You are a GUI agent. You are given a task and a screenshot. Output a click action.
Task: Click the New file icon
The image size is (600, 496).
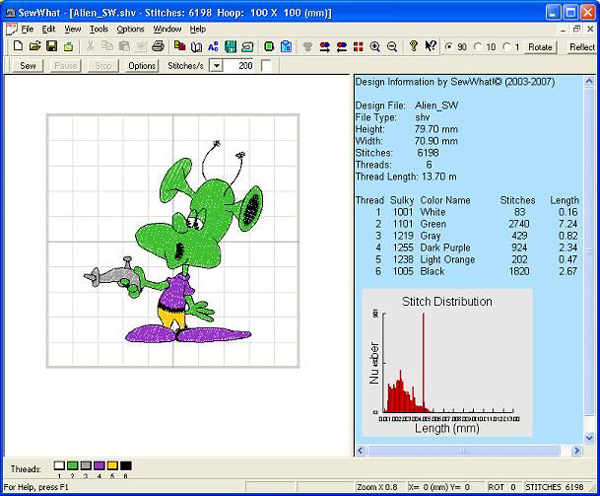(x=18, y=47)
